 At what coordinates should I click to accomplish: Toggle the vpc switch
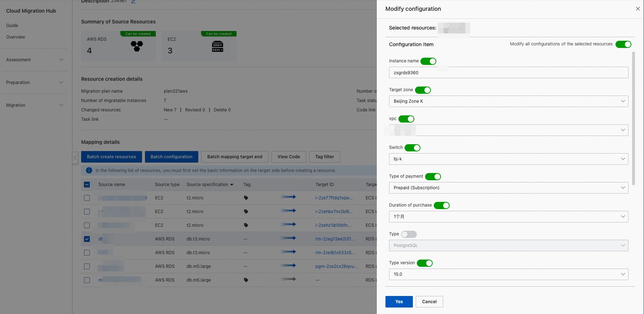tap(406, 119)
